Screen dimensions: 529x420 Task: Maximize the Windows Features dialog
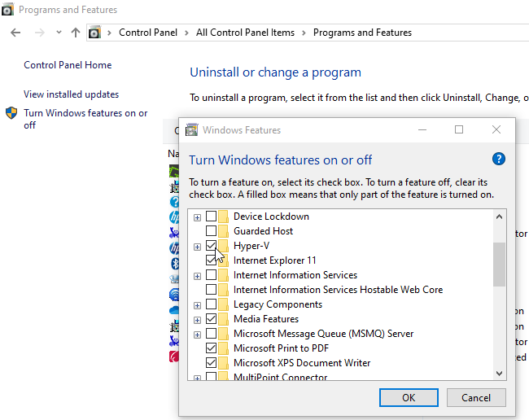point(459,129)
